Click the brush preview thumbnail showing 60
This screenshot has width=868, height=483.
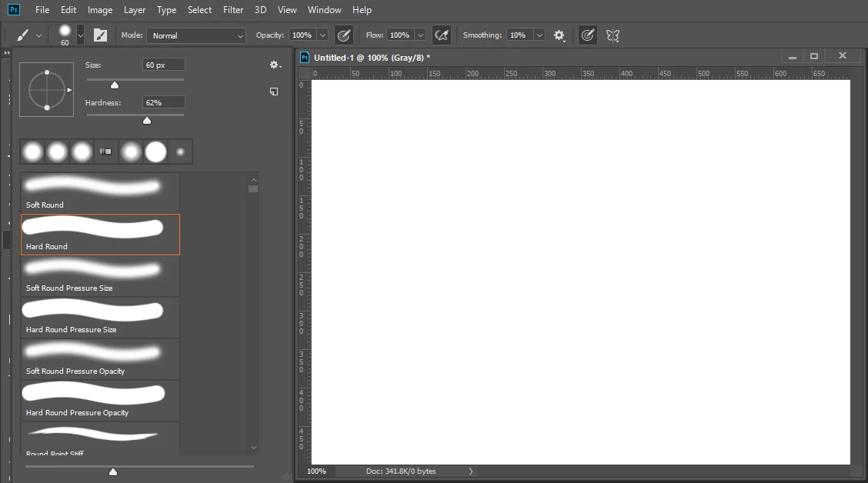pyautogui.click(x=65, y=35)
